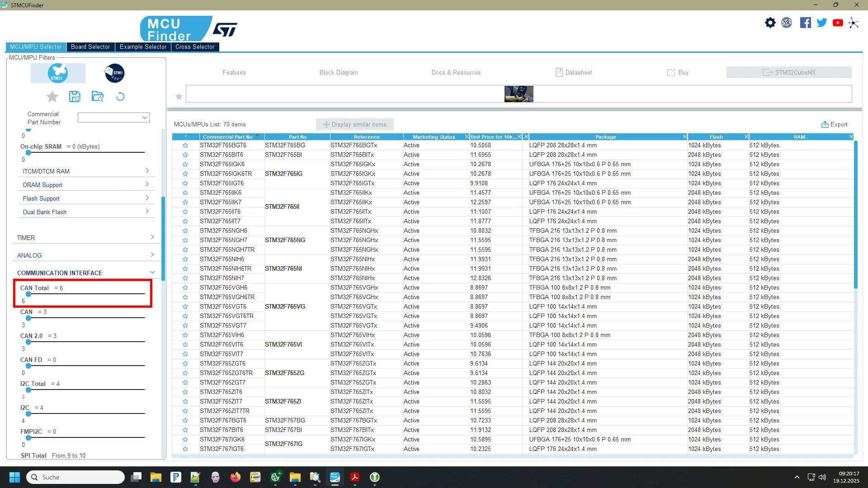
Task: Expand the Flash Support filter
Action: 86,198
